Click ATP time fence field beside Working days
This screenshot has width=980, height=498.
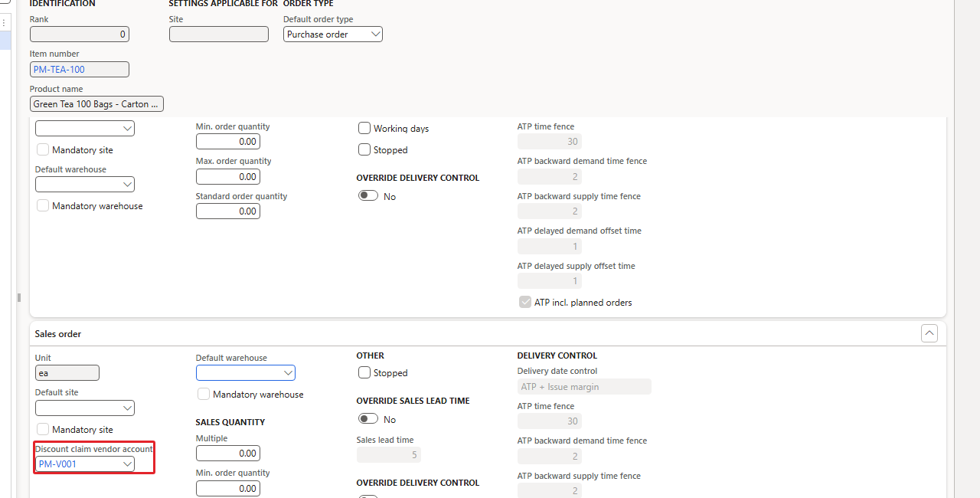click(x=550, y=142)
